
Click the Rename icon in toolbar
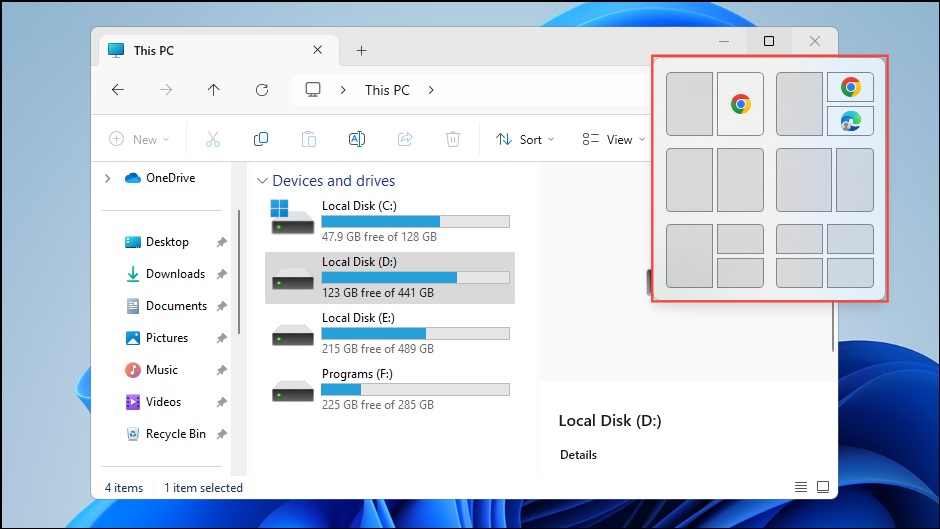(357, 139)
